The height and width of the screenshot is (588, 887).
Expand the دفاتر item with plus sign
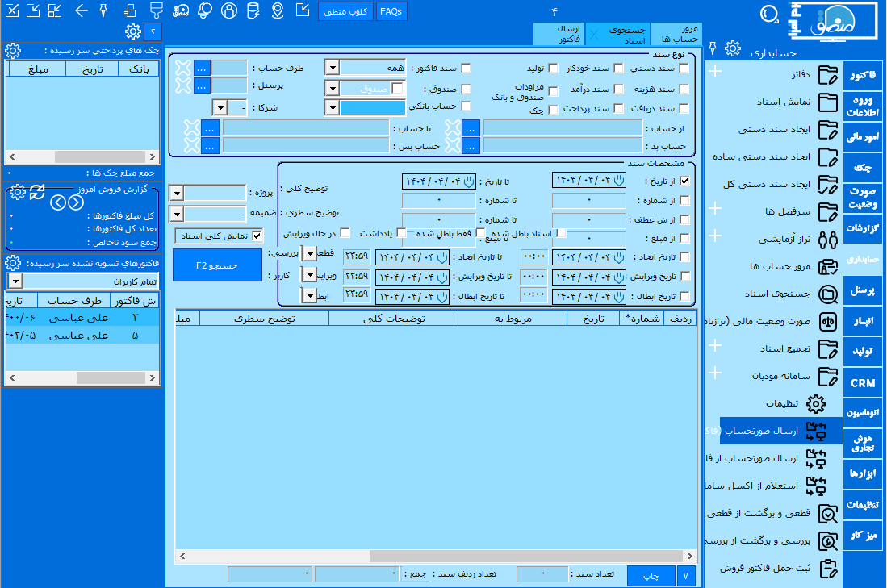(x=715, y=71)
